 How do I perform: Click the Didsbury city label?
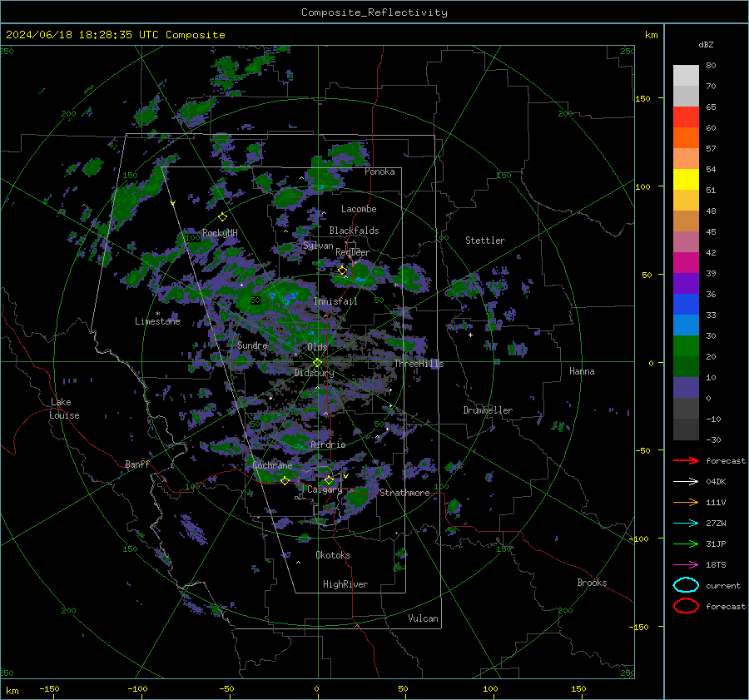(314, 373)
